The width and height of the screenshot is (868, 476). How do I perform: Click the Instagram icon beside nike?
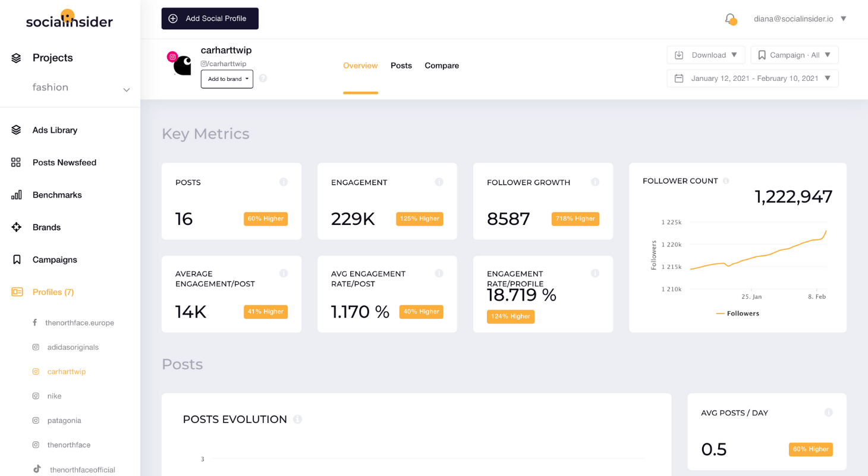36,396
